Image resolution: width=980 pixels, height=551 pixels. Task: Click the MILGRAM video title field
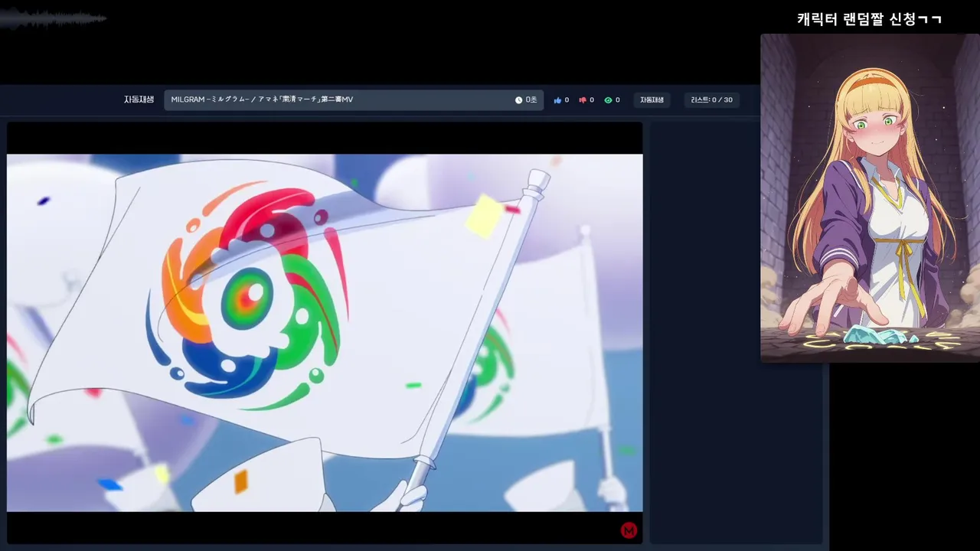coord(354,100)
